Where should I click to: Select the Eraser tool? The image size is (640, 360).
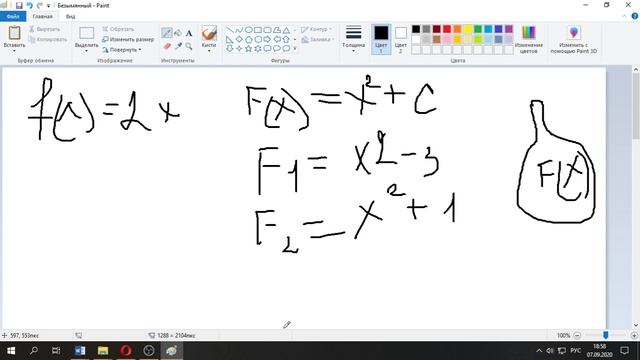(167, 46)
